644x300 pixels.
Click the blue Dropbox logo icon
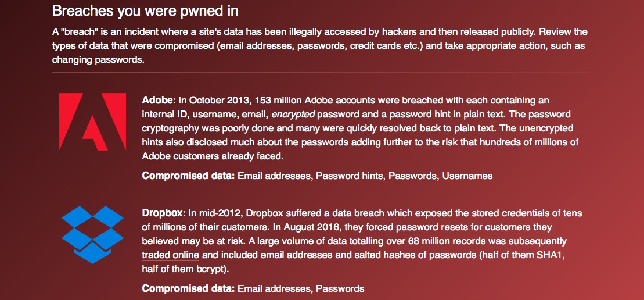(x=92, y=234)
